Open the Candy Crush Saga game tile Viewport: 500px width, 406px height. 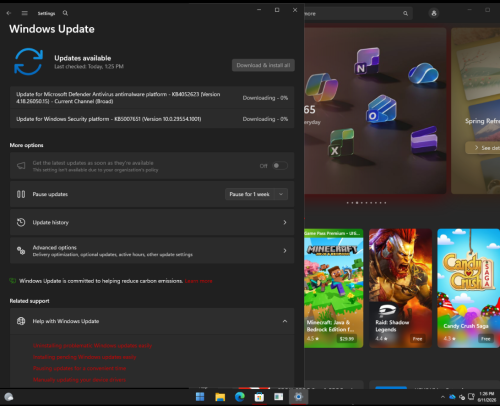[469, 288]
